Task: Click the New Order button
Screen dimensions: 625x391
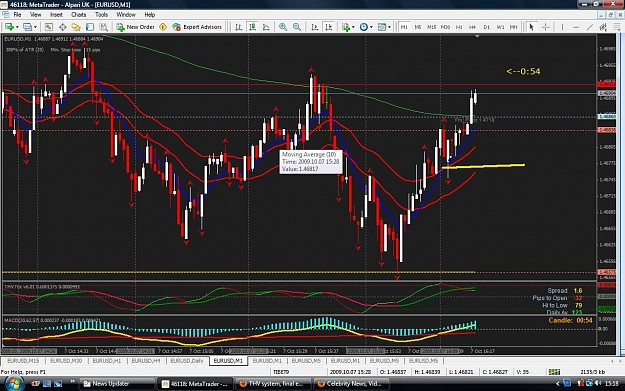Action: pyautogui.click(x=136, y=27)
